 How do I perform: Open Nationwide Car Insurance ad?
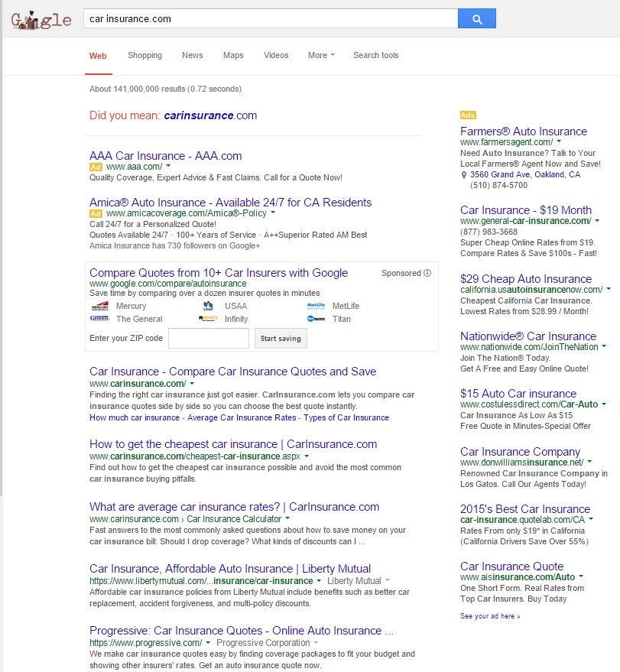pyautogui.click(x=528, y=336)
